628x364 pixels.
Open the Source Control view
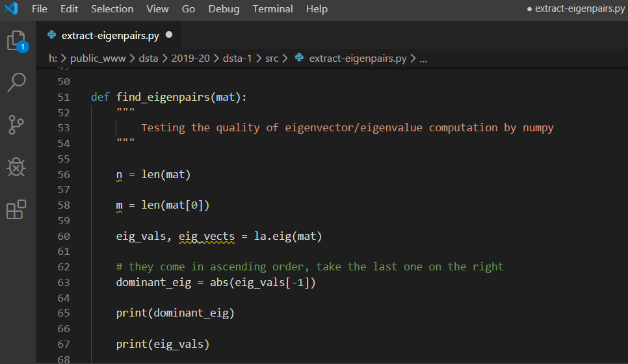(x=16, y=125)
